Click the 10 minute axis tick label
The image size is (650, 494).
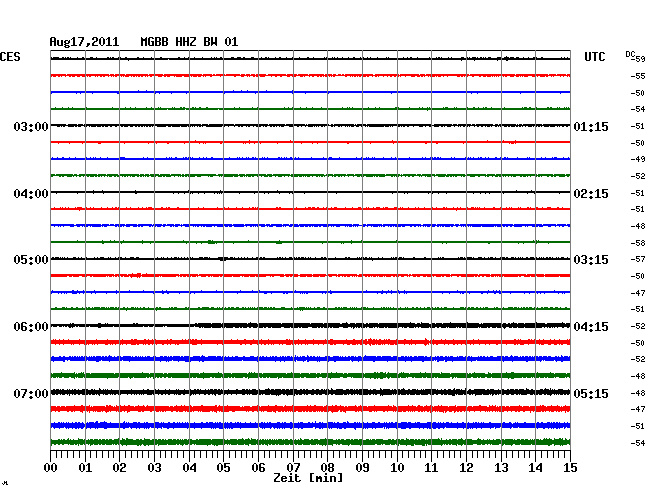[x=397, y=468]
